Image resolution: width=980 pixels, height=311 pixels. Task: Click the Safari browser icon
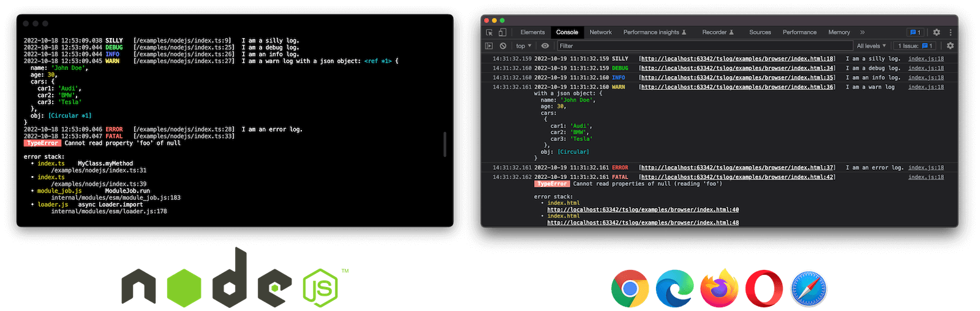point(809,289)
